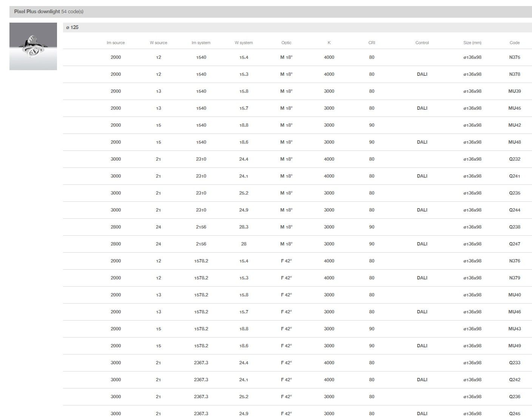The image size is (532, 419).
Task: Open product code N378
Action: (514, 74)
